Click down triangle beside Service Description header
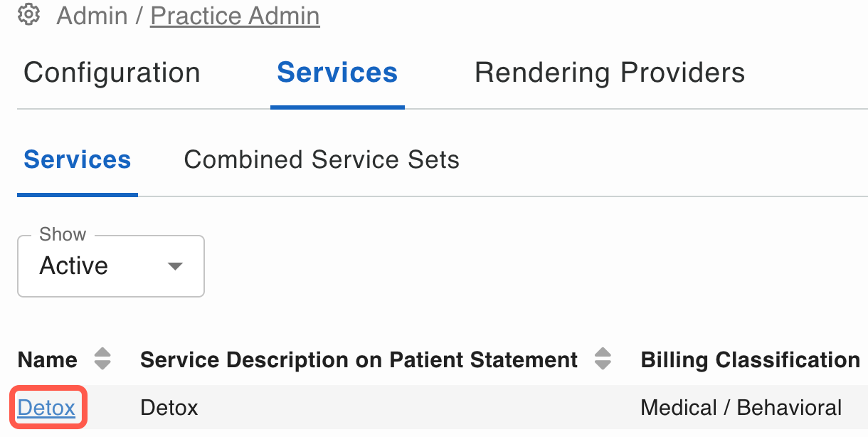This screenshot has height=437, width=868. 603,364
